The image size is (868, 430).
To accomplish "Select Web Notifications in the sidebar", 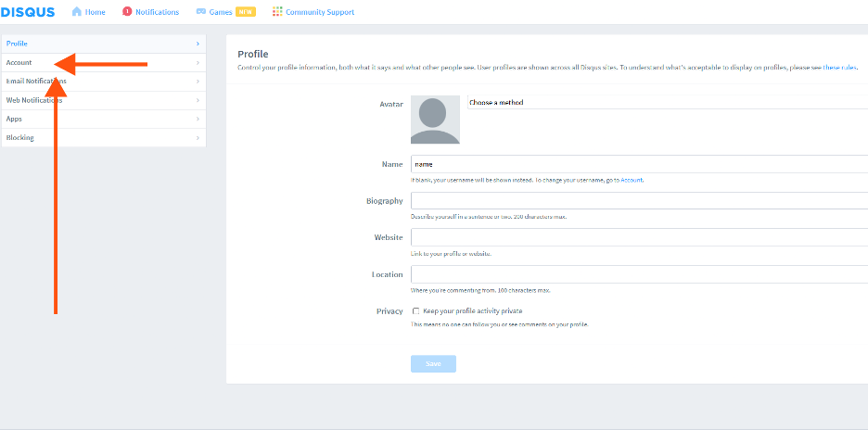I will point(104,100).
